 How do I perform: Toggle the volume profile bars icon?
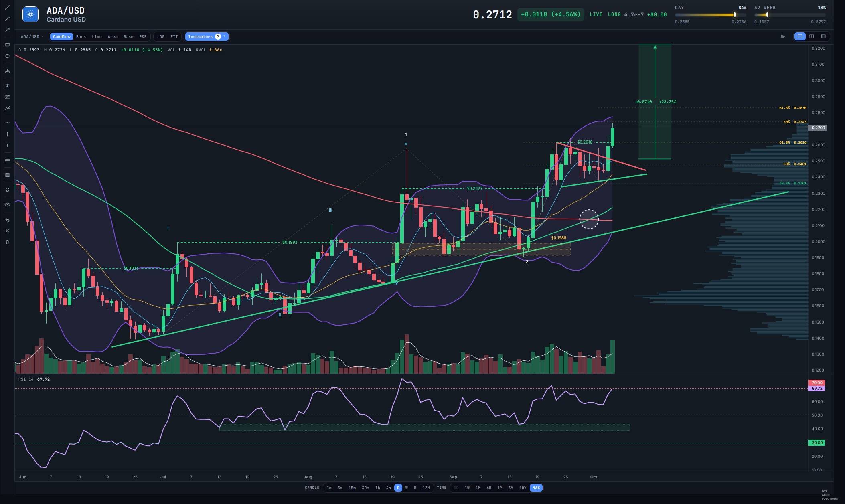pyautogui.click(x=782, y=36)
